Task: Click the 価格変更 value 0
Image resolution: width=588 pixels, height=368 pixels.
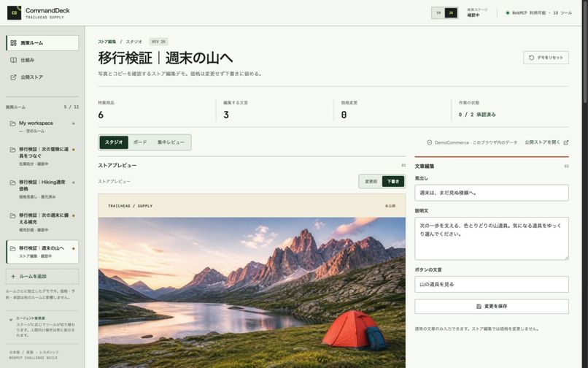Action: 344,115
